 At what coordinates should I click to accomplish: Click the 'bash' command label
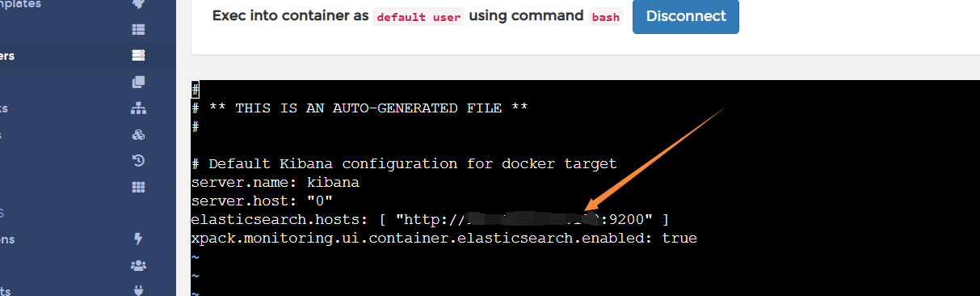tap(606, 16)
